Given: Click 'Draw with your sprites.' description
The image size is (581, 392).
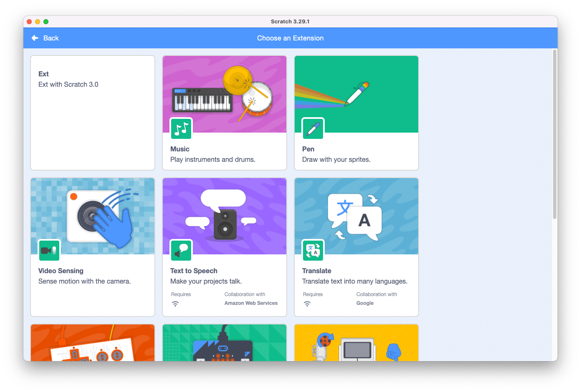Looking at the screenshot, I should pyautogui.click(x=336, y=159).
